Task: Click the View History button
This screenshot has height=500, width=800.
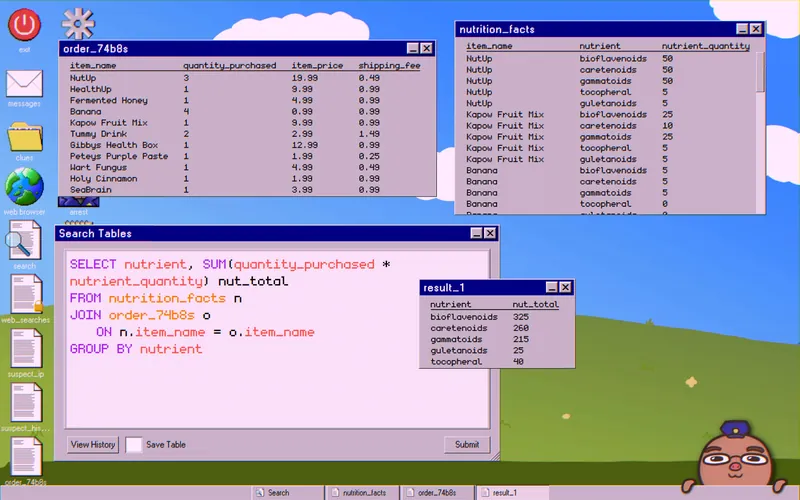Action: tap(93, 444)
